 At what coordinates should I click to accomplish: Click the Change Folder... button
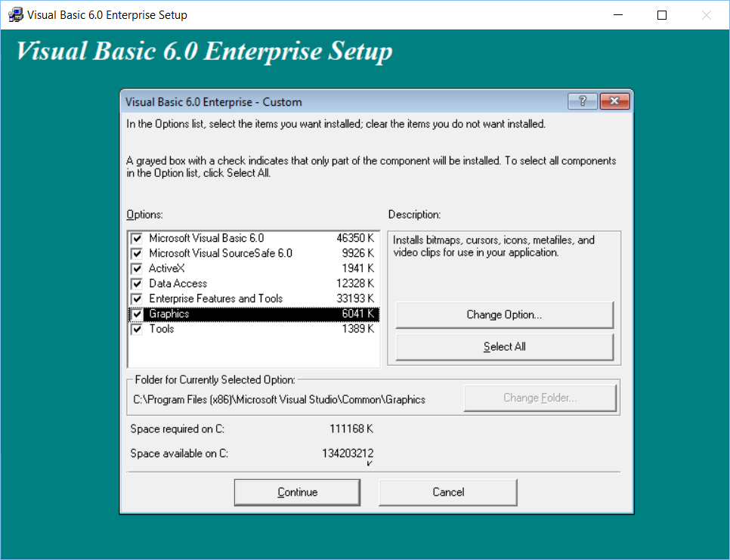[540, 398]
